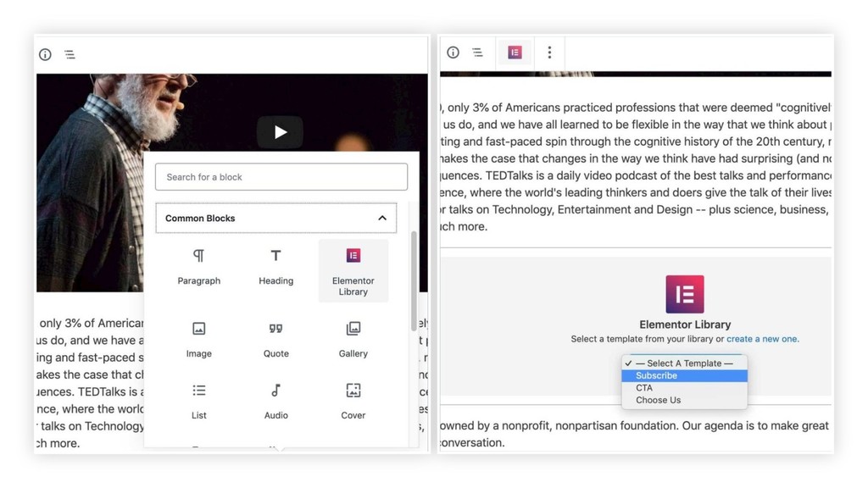Click the 'Elementor Library' heading text
Viewport: 868px width, 488px height.
pyautogui.click(x=685, y=324)
